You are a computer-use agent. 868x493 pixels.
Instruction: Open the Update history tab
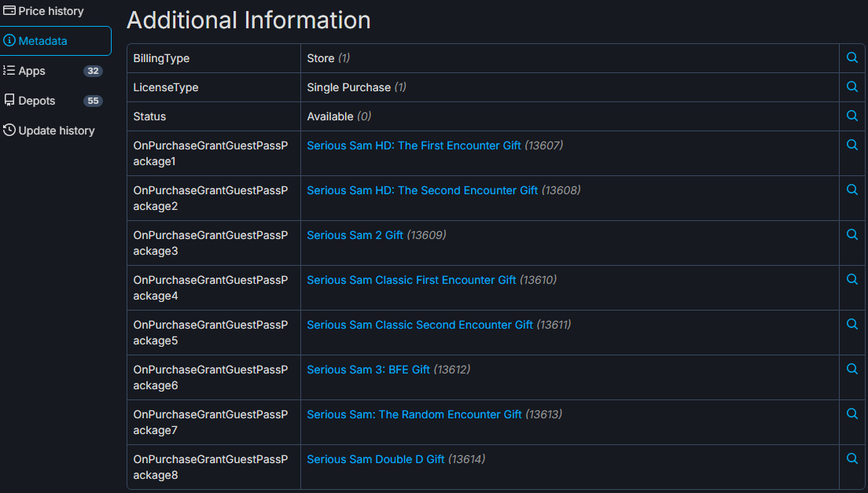click(x=53, y=131)
